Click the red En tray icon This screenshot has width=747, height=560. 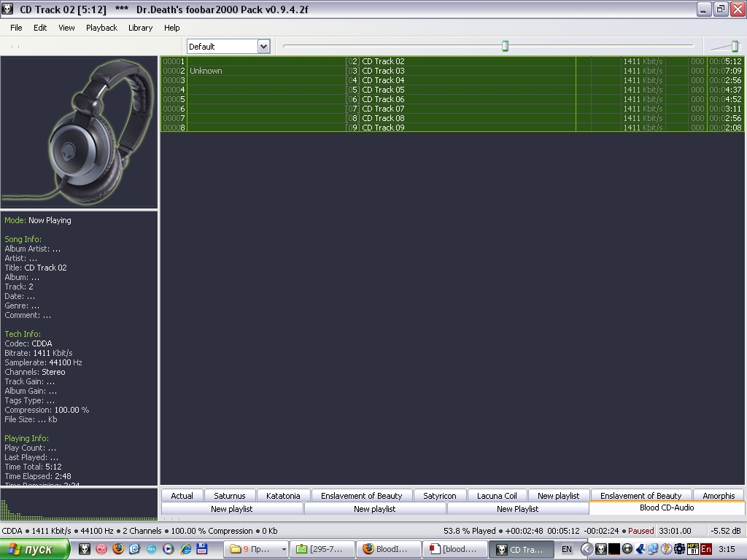point(706,549)
